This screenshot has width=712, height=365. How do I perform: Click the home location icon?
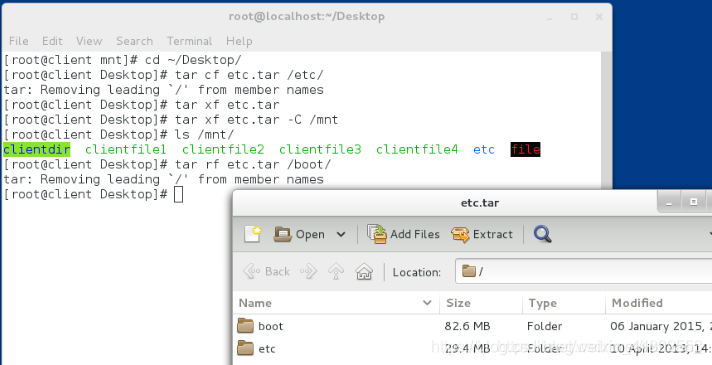click(364, 272)
